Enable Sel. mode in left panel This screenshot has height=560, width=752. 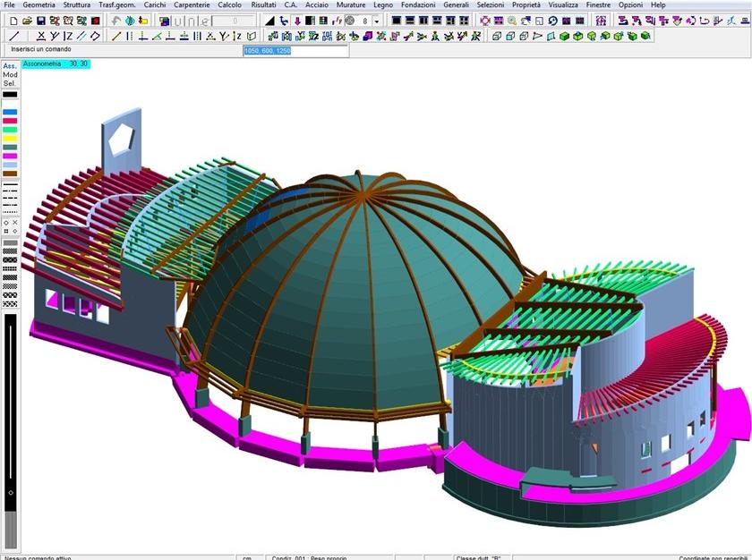(x=10, y=83)
